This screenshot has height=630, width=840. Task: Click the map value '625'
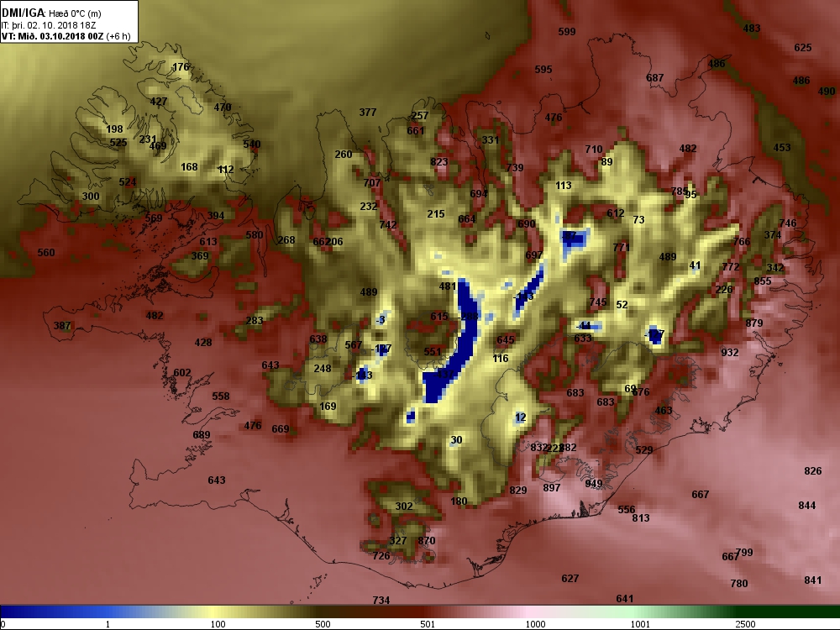pos(802,48)
